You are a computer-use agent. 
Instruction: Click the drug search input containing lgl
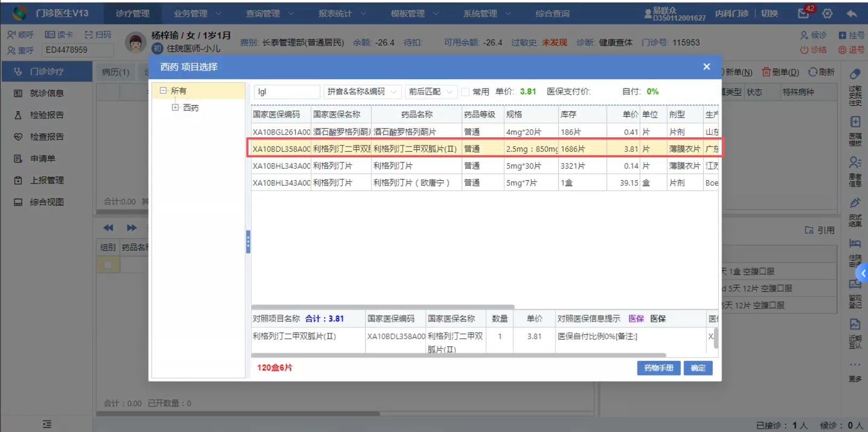[x=287, y=92]
